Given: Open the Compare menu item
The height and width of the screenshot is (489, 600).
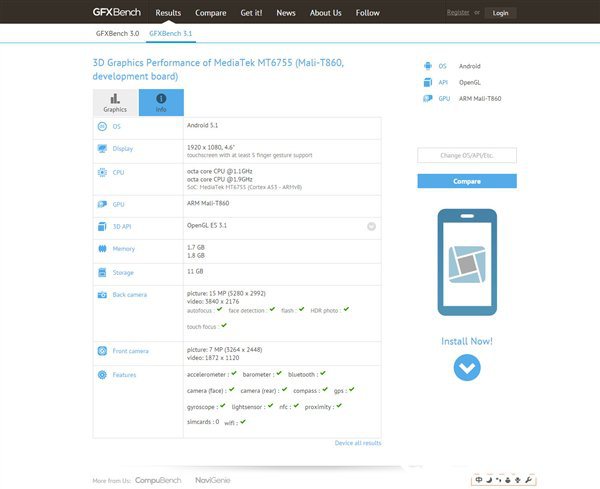Looking at the screenshot, I should coord(210,13).
